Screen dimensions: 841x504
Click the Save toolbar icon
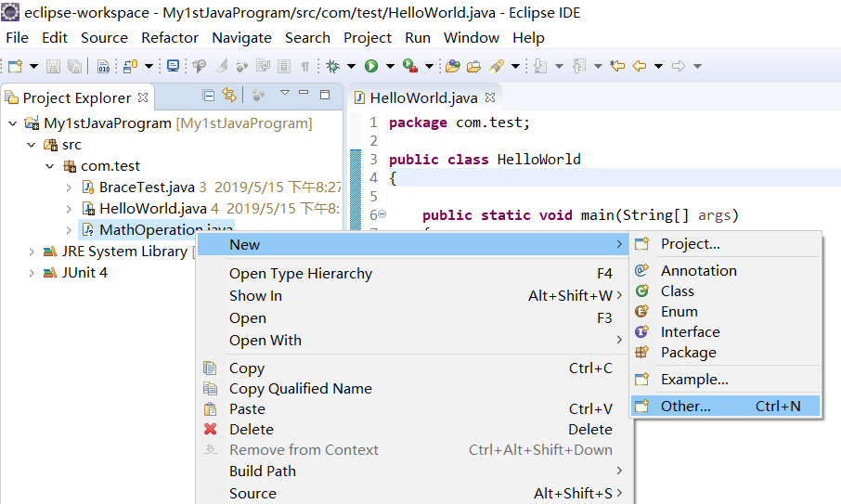coord(53,66)
